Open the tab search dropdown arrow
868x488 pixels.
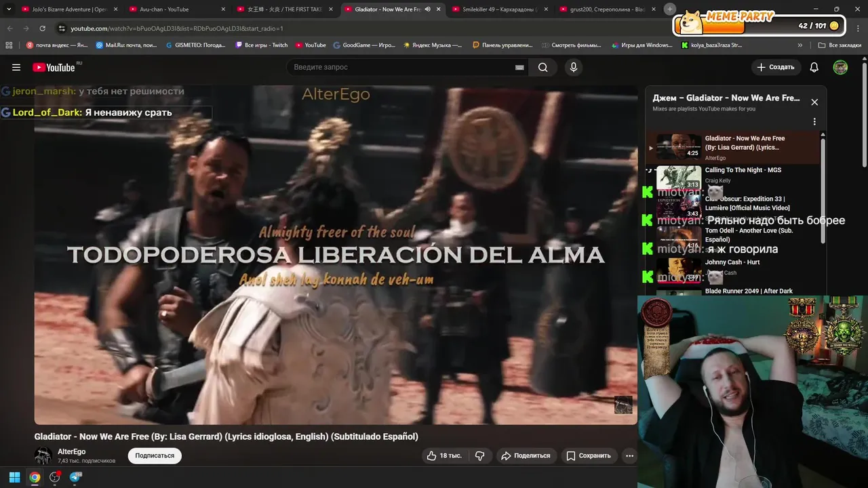[9, 9]
